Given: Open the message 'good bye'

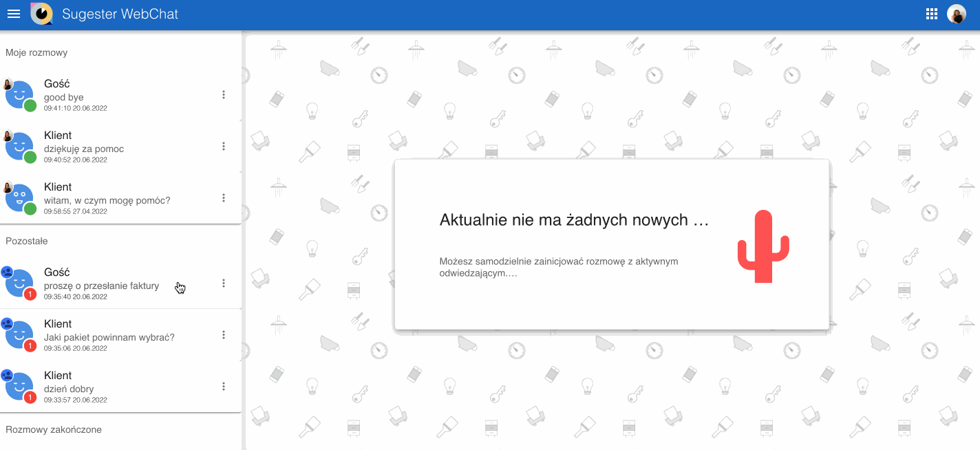Looking at the screenshot, I should pos(64,98).
